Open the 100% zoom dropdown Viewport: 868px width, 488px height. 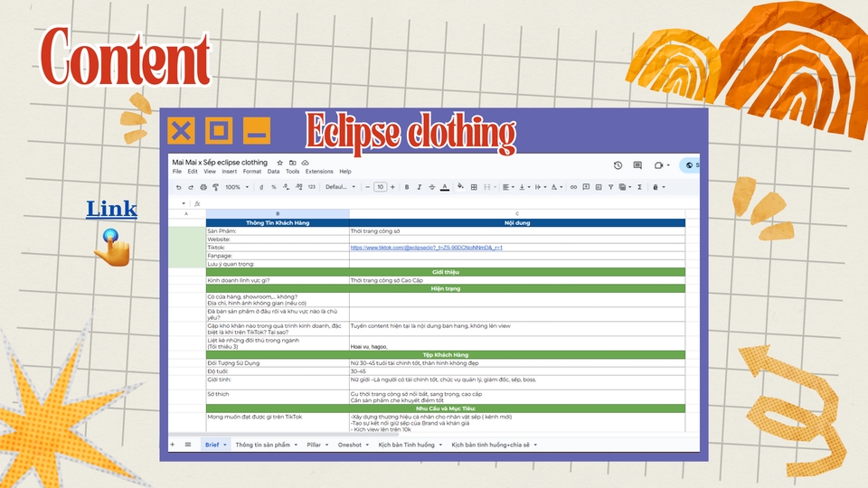click(x=237, y=187)
